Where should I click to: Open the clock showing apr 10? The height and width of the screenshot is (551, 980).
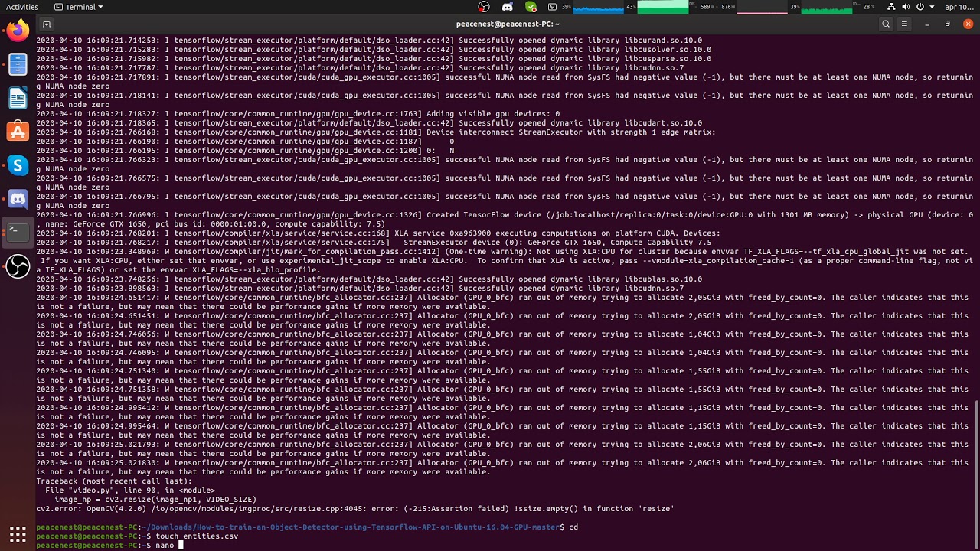(958, 7)
